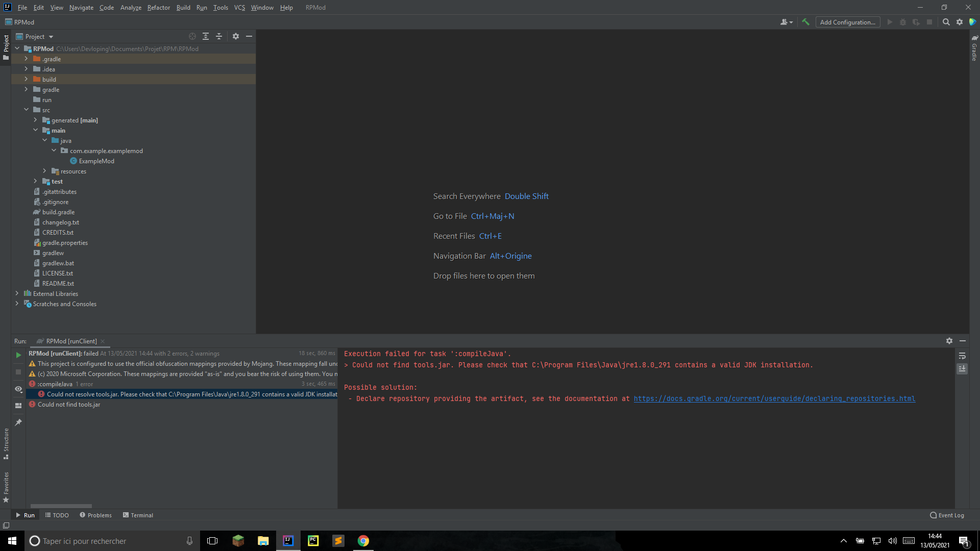The image size is (980, 551).
Task: Click Add Configuration button
Action: click(847, 22)
